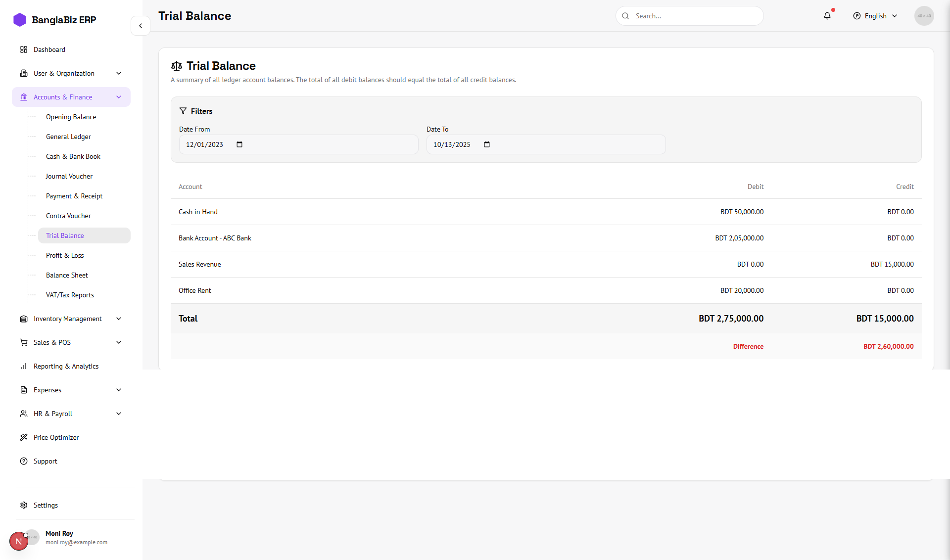Click the Support help icon
The image size is (950, 560).
click(x=24, y=461)
